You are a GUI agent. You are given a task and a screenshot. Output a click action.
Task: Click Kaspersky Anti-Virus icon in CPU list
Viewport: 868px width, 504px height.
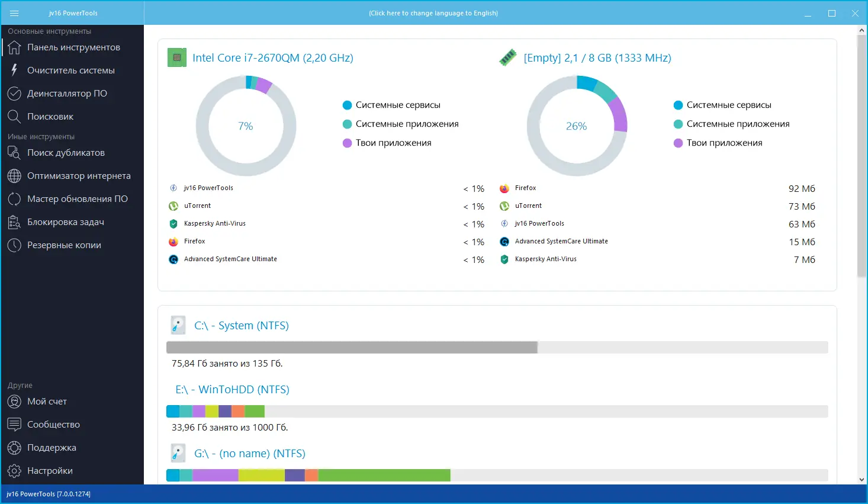[x=173, y=224]
